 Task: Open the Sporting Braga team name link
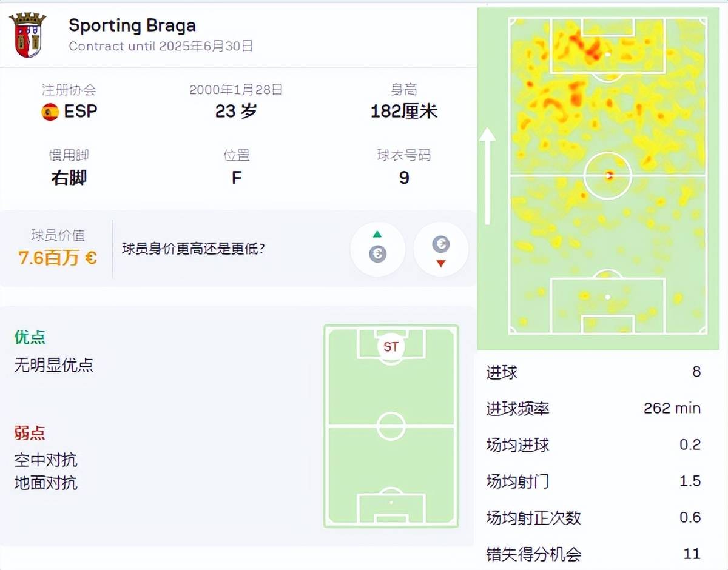pyautogui.click(x=132, y=25)
